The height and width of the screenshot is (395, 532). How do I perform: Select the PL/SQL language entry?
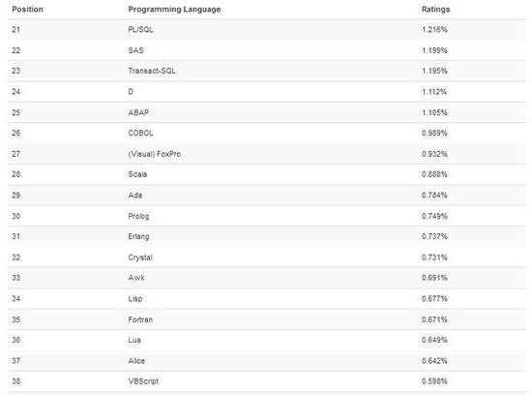[140, 30]
